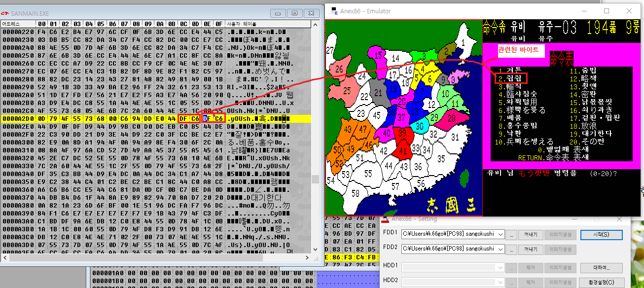The height and width of the screenshot is (288, 644).
Task: Click the 사용자 테이블 column header
Action: [x=268, y=24]
